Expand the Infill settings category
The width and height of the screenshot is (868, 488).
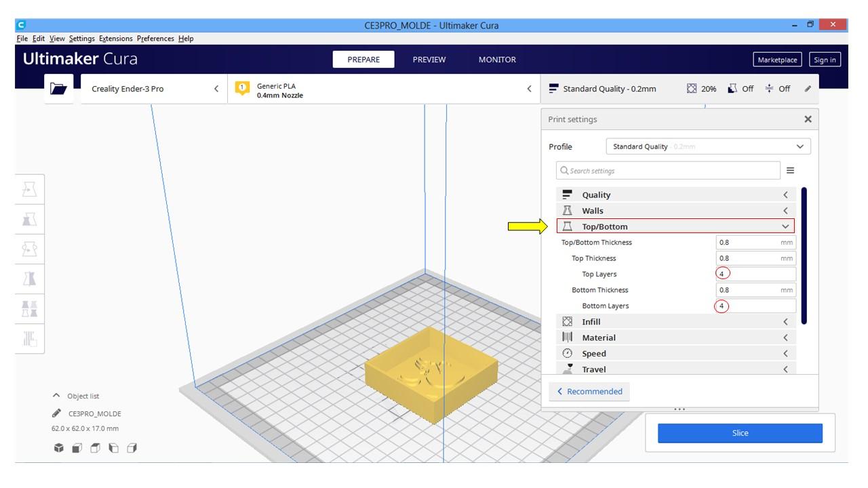[x=675, y=322]
